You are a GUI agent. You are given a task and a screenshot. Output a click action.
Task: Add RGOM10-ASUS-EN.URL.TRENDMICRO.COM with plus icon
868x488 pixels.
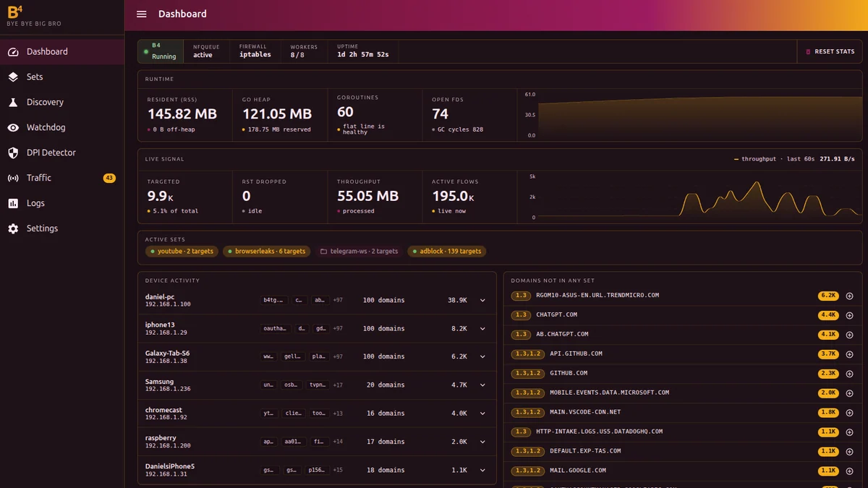click(849, 296)
